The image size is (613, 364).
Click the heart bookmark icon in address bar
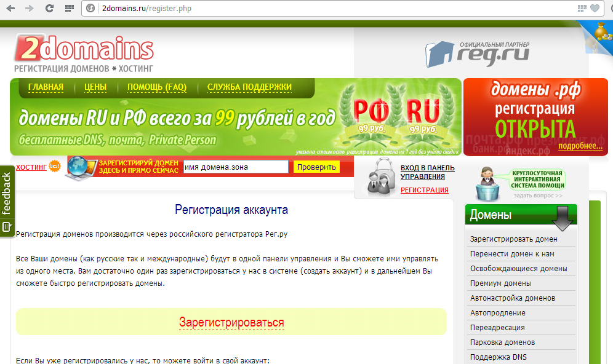pos(595,8)
